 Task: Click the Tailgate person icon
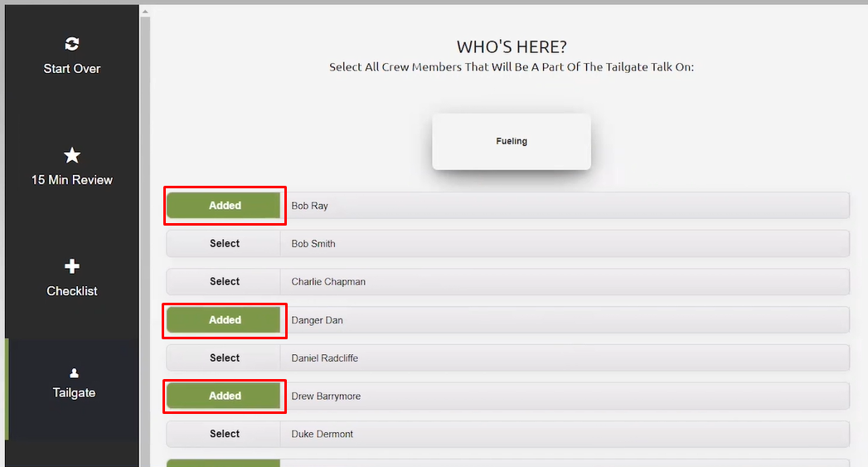pyautogui.click(x=74, y=372)
